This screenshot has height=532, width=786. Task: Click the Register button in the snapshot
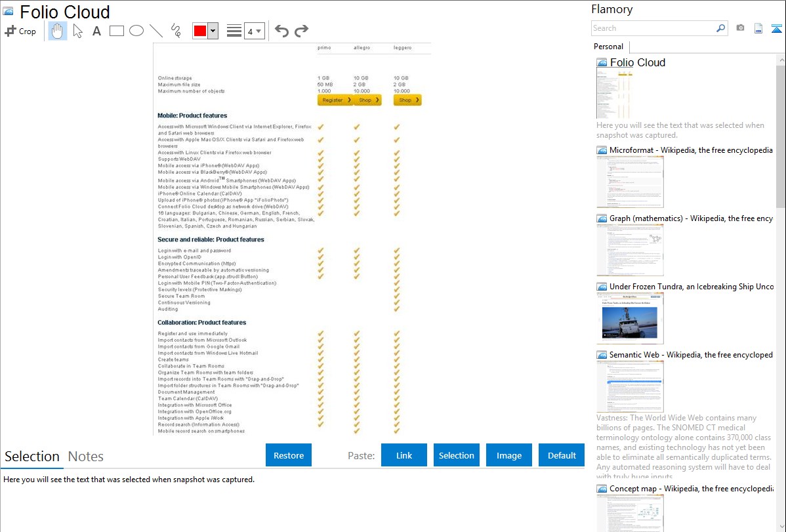[x=336, y=100]
